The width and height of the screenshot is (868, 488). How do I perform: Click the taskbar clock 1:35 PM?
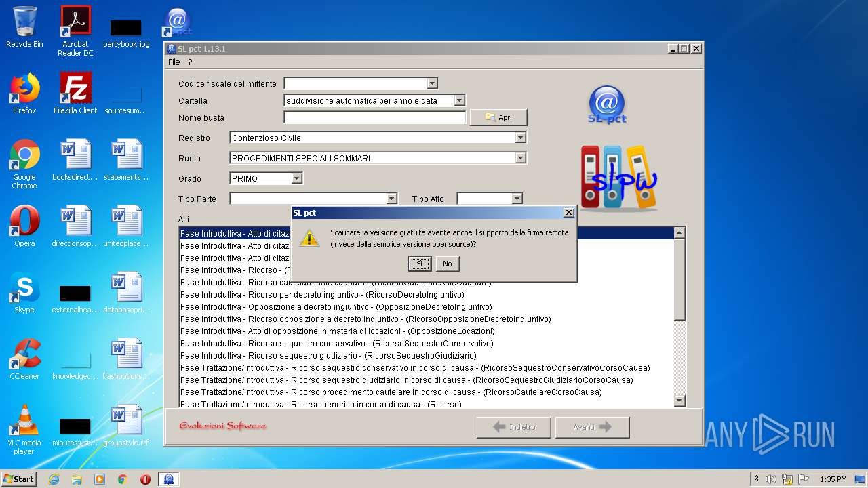click(833, 479)
